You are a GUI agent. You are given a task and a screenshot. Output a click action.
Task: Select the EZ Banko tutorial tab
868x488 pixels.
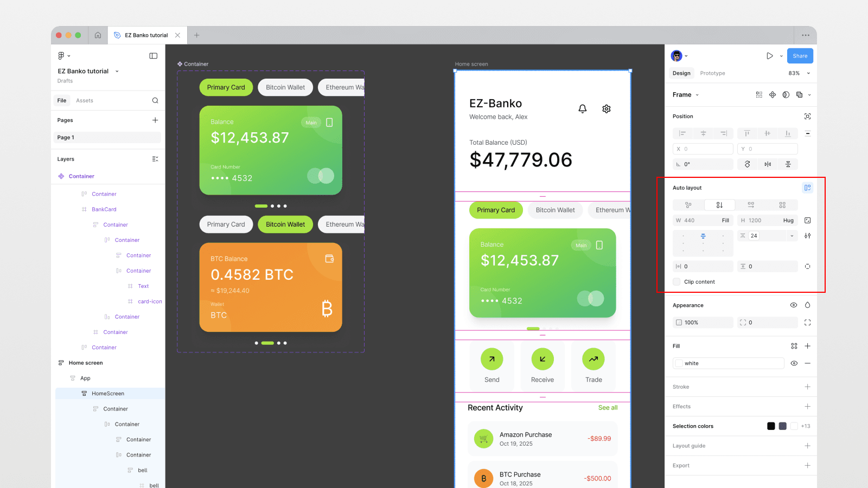tap(146, 35)
